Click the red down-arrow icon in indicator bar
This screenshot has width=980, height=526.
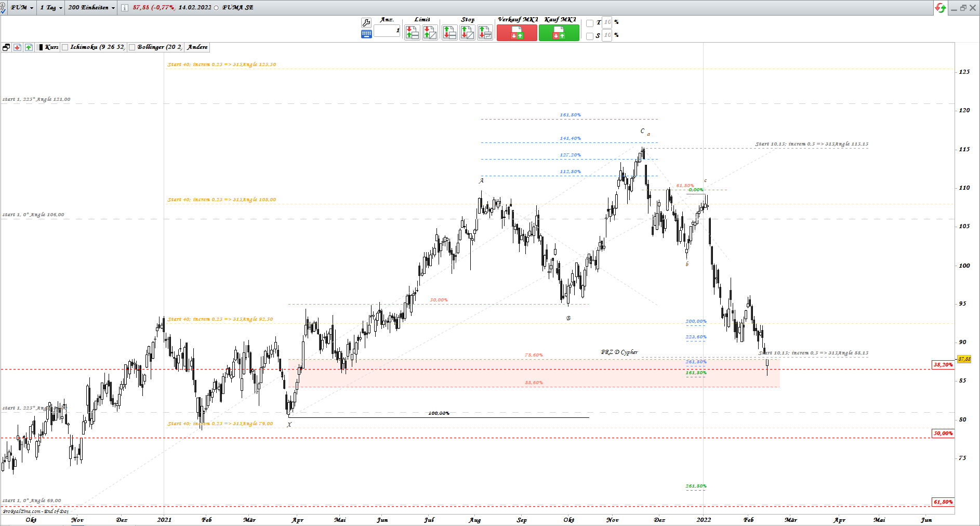point(17,47)
